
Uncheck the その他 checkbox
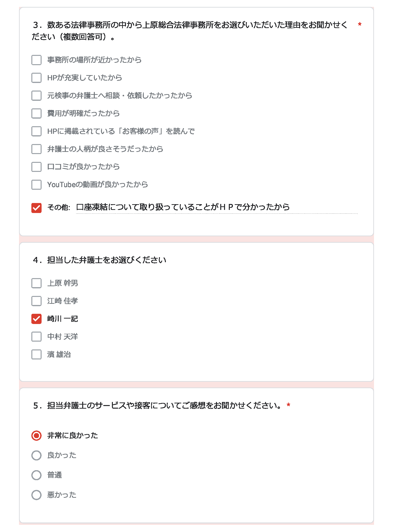pos(36,207)
